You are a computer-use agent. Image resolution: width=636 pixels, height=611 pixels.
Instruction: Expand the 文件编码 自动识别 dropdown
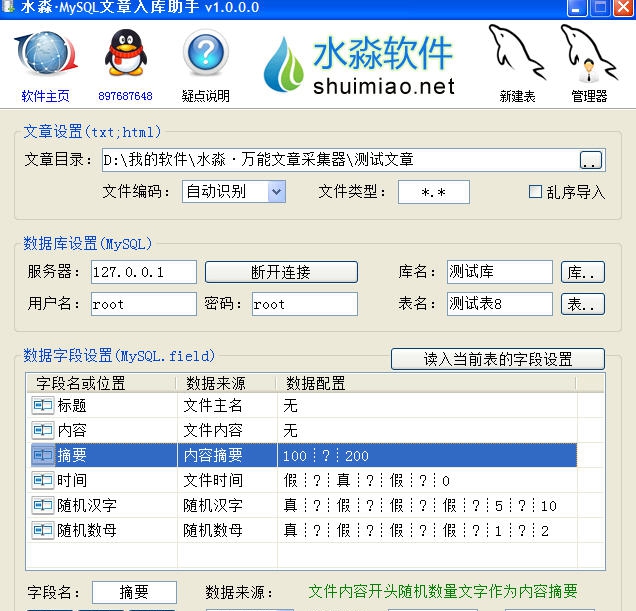click(277, 191)
